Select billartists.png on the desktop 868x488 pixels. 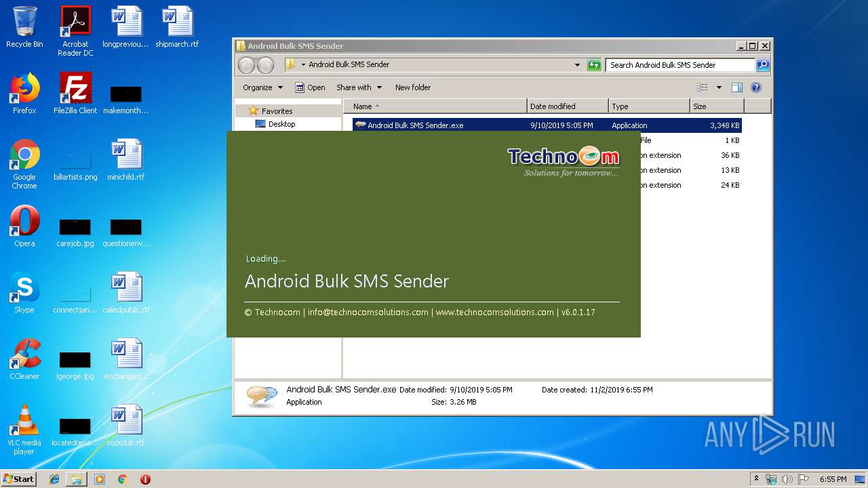(75, 166)
